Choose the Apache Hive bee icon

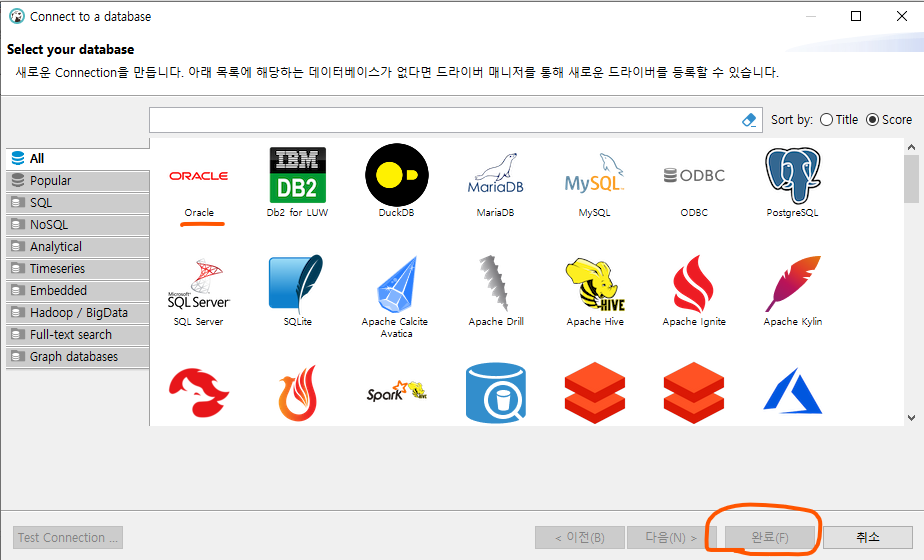pyautogui.click(x=595, y=284)
